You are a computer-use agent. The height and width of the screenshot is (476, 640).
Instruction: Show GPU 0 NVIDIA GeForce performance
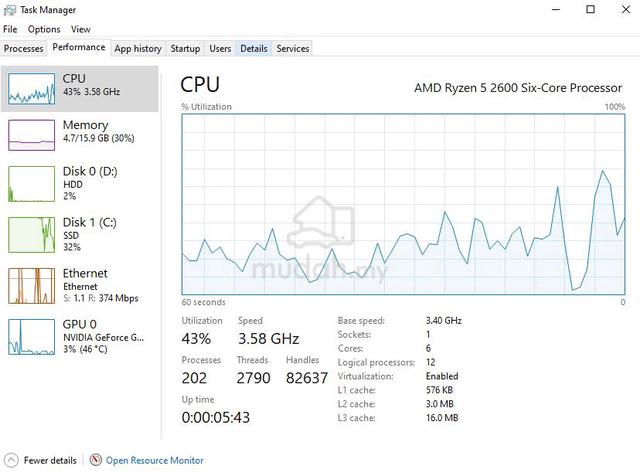80,336
